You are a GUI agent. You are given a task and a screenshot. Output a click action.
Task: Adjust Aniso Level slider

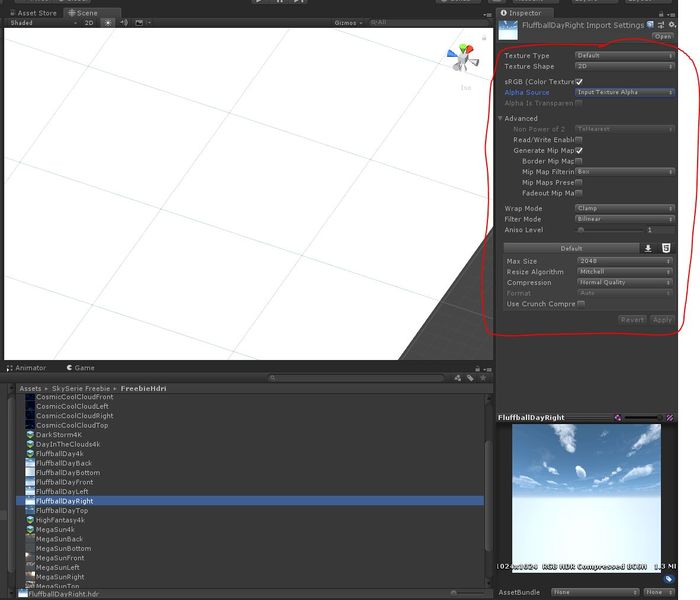pos(611,230)
